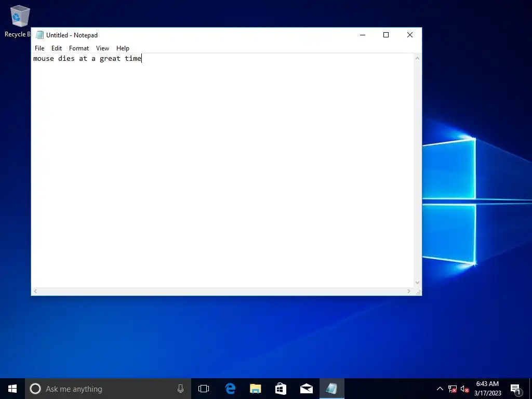532x399 pixels.
Task: Click the vertical scrollbar up arrow
Action: coord(417,58)
